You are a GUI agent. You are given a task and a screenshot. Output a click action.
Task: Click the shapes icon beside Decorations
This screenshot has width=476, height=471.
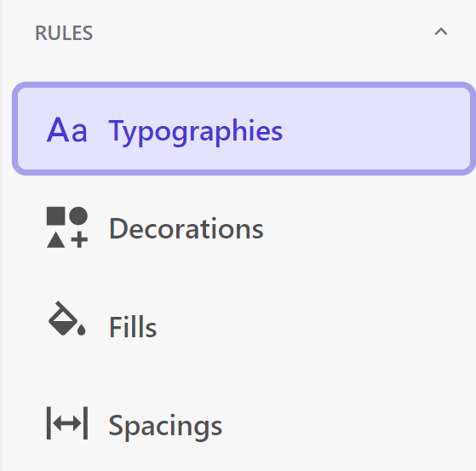pyautogui.click(x=67, y=227)
